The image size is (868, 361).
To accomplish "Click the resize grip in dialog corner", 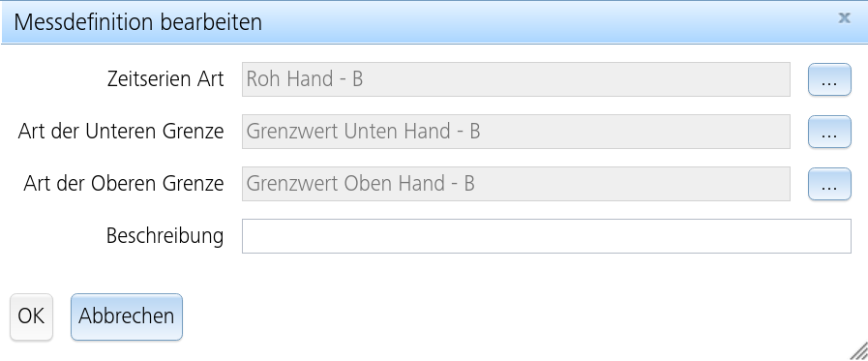I will (858, 351).
